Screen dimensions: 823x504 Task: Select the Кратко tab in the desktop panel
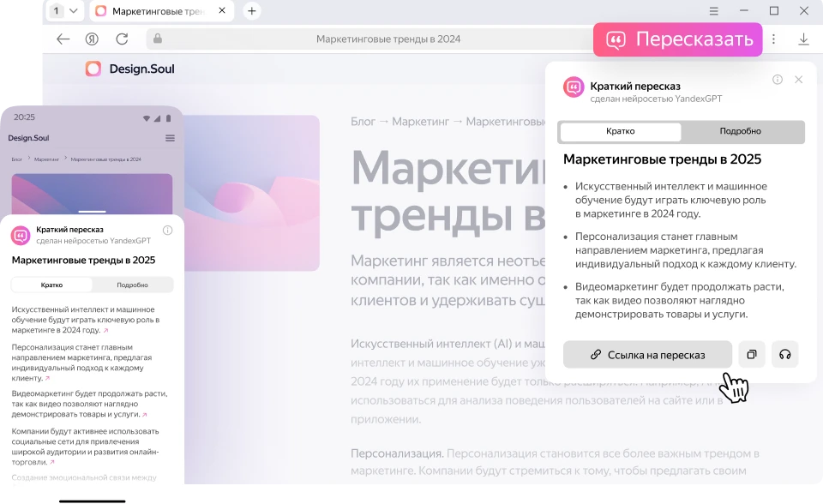pyautogui.click(x=621, y=131)
